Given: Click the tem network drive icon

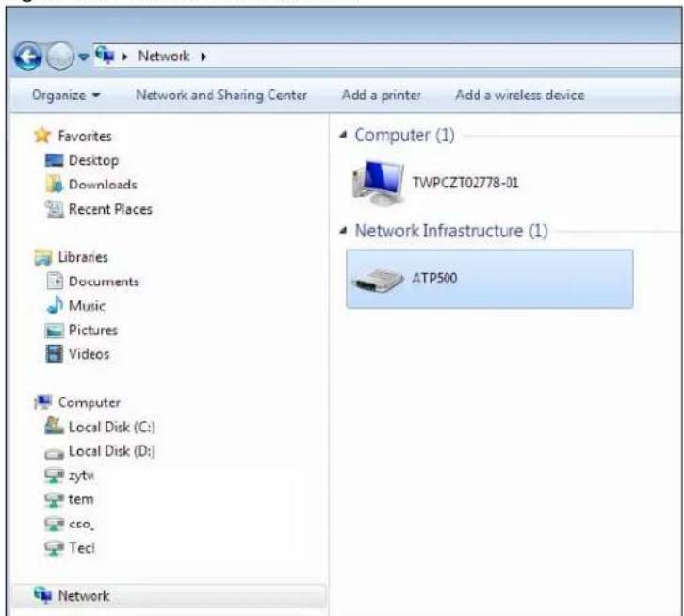Looking at the screenshot, I should (x=54, y=499).
